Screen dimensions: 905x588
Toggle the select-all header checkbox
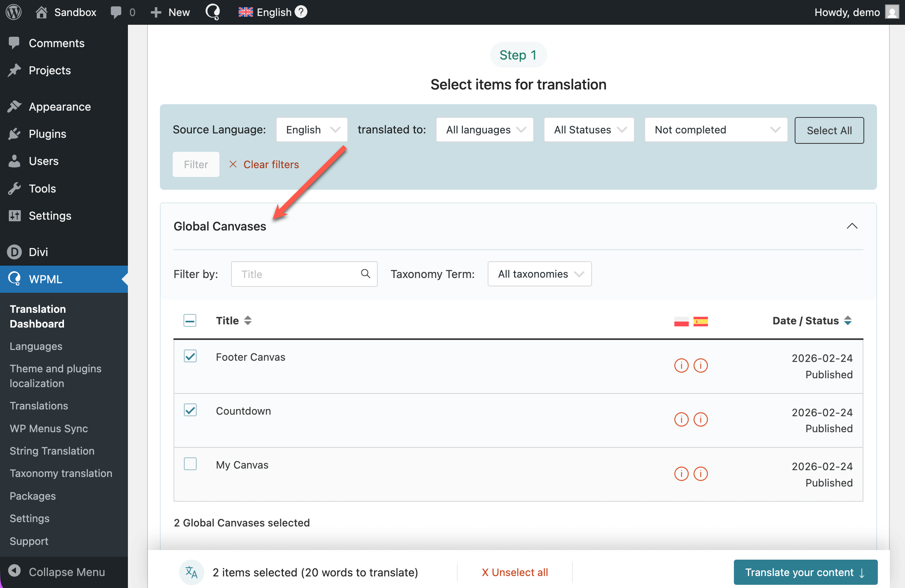tap(190, 320)
